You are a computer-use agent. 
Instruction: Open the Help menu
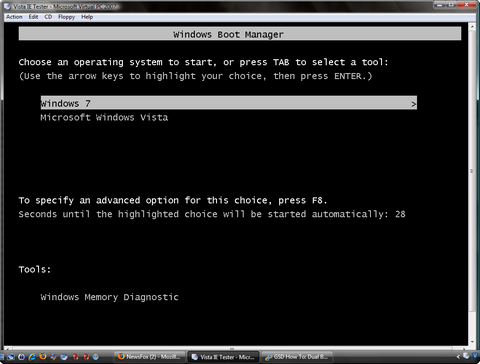tap(87, 17)
